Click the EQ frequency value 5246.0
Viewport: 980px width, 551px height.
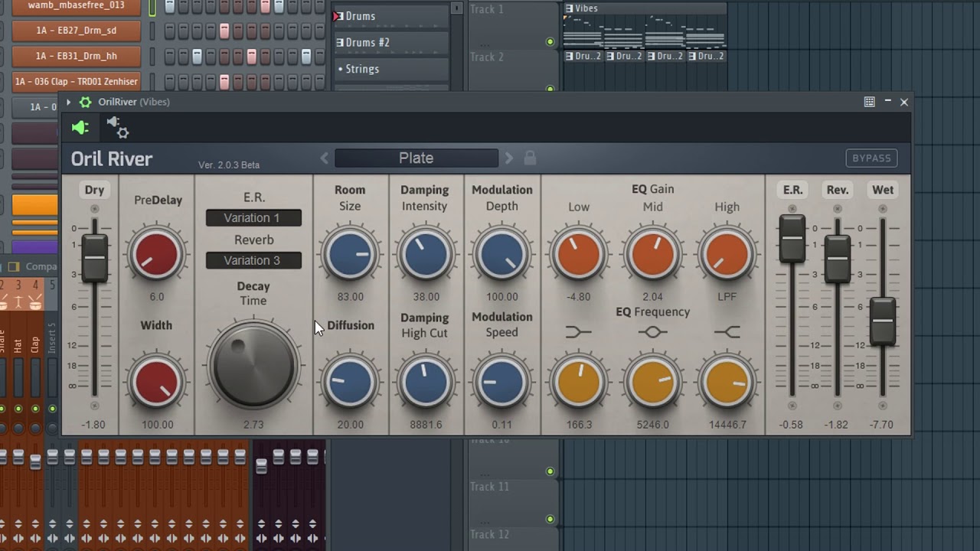pyautogui.click(x=652, y=425)
